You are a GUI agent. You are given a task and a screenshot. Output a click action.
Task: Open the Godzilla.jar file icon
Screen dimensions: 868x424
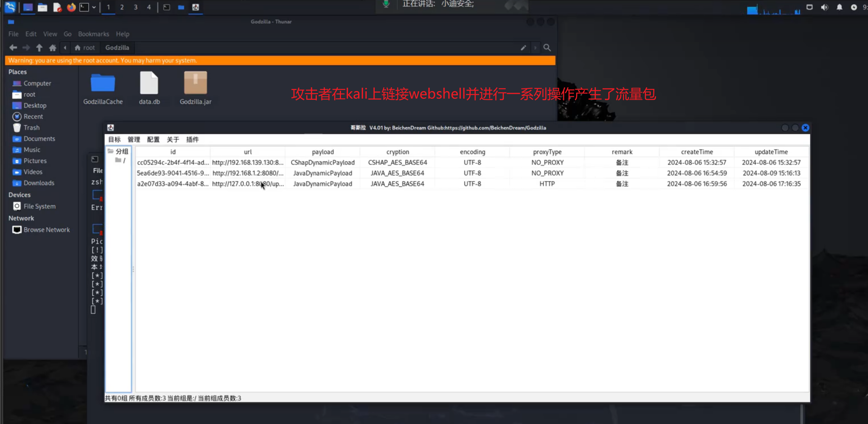195,84
